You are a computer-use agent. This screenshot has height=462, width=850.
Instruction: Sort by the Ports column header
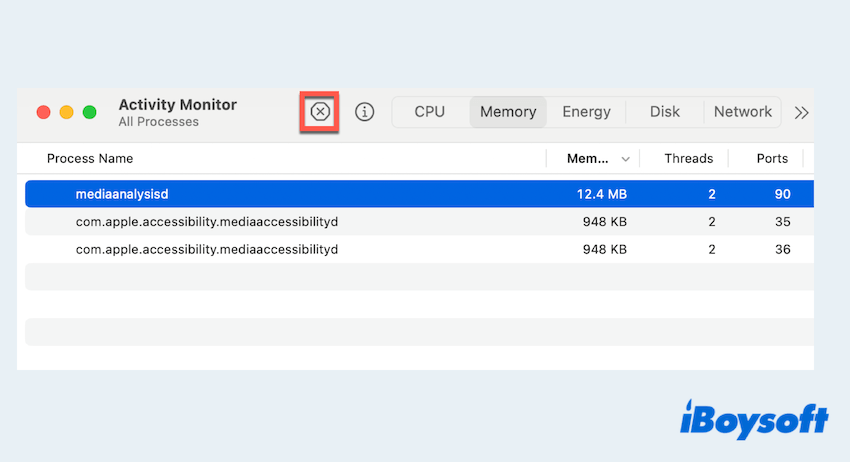tap(772, 158)
